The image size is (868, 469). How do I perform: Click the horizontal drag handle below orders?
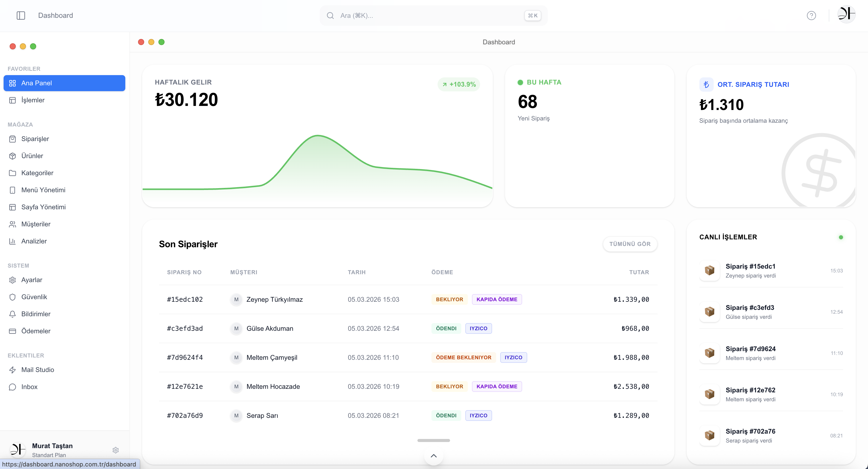434,440
